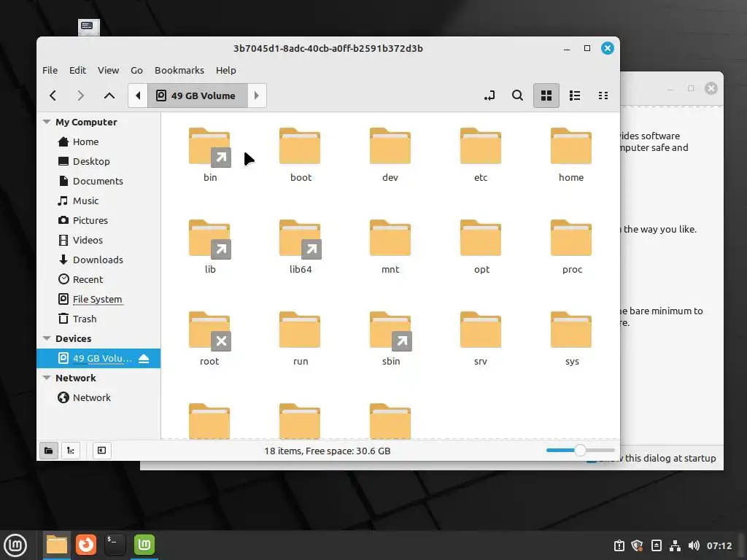The image size is (747, 560).
Task: Open Home in the sidebar
Action: [98, 142]
